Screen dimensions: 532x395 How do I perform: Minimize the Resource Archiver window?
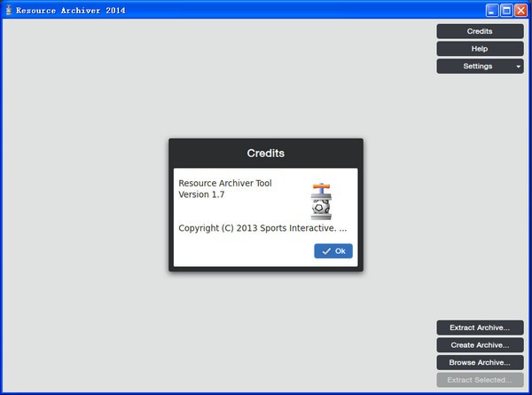[492, 11]
